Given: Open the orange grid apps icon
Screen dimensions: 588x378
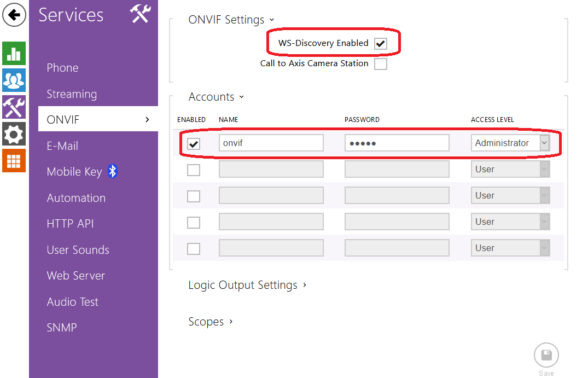Looking at the screenshot, I should click(x=14, y=160).
